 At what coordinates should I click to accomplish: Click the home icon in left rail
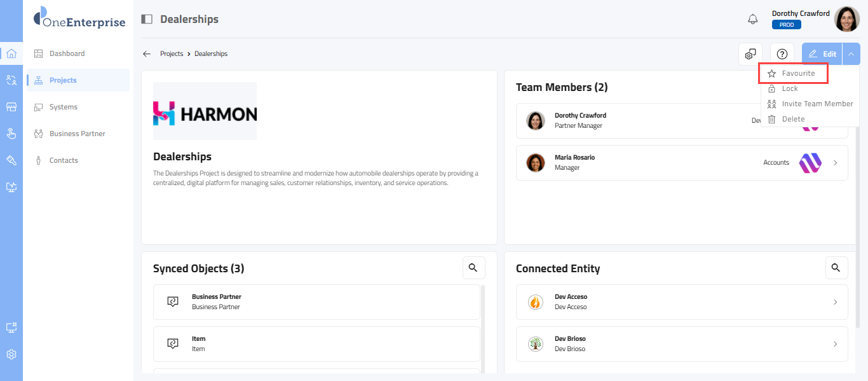11,53
